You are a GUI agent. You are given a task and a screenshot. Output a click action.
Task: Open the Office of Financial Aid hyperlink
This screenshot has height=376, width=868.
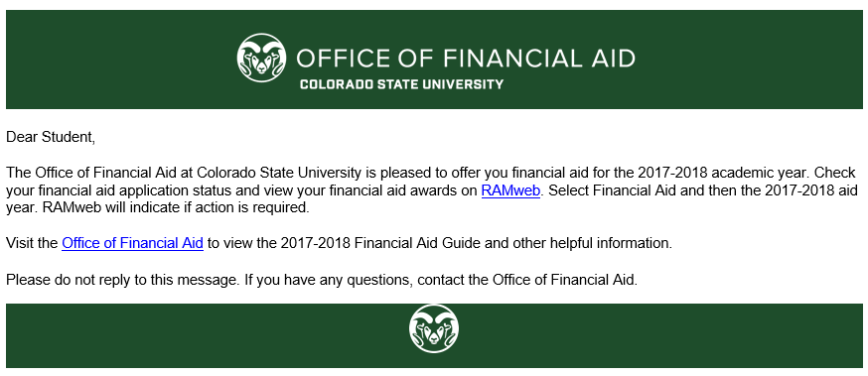click(x=132, y=243)
